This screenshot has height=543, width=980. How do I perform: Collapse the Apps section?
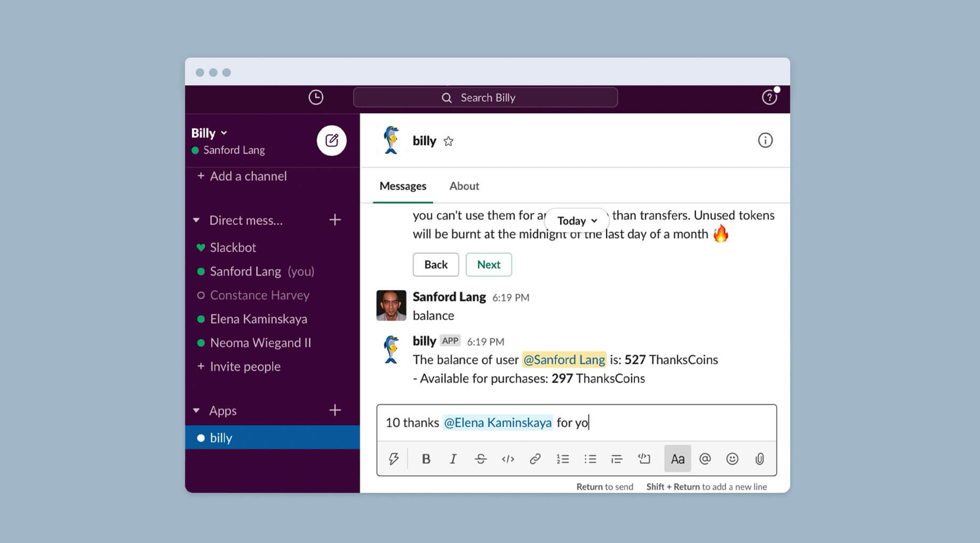click(x=196, y=411)
